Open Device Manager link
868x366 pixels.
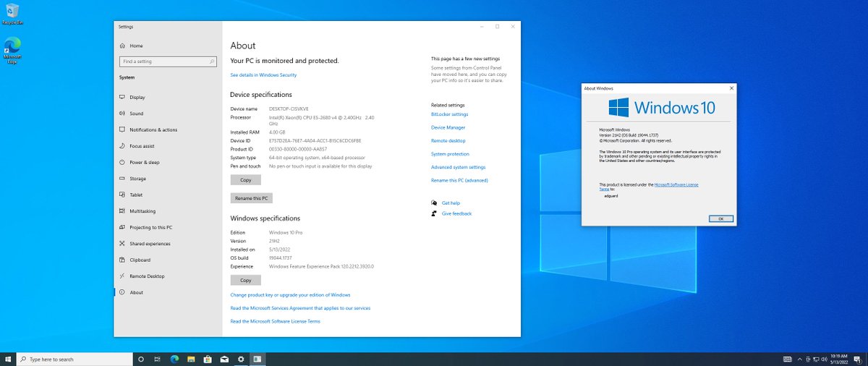pos(448,127)
